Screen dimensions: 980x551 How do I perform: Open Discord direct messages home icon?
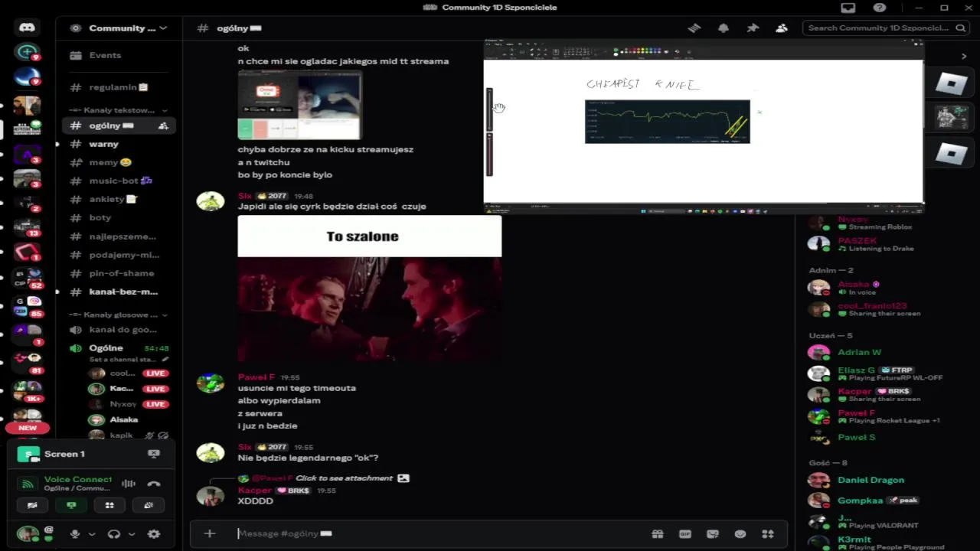coord(27,28)
